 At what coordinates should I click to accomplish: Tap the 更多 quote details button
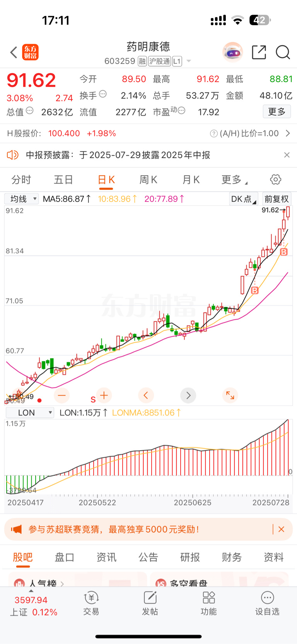(277, 112)
